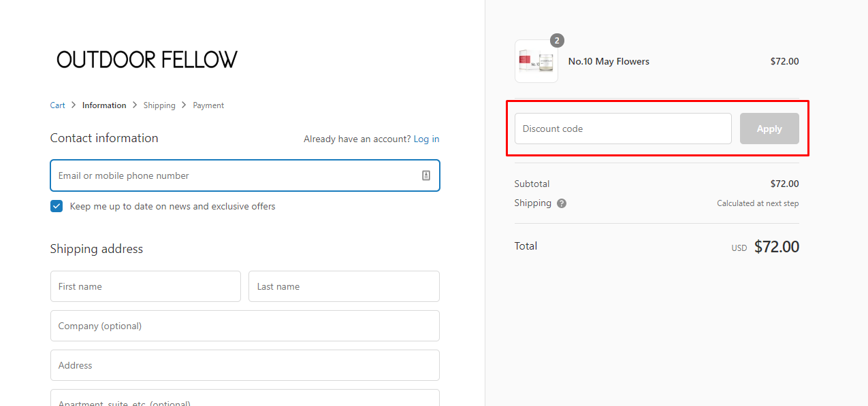Select the Information breadcrumb step
The width and height of the screenshot is (868, 406).
click(104, 105)
